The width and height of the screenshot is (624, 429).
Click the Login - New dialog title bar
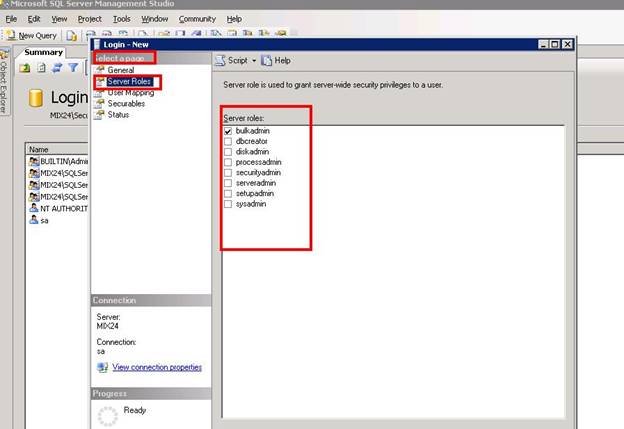click(x=314, y=45)
